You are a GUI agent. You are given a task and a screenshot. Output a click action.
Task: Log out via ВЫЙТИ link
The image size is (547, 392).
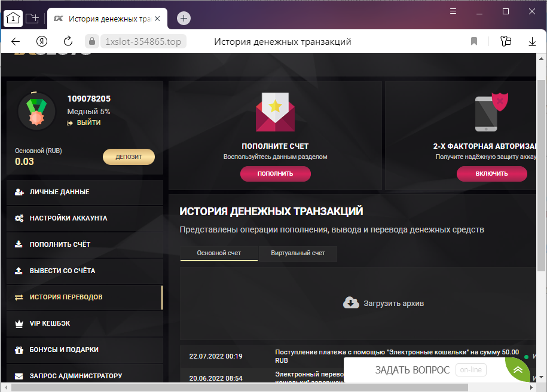click(84, 122)
